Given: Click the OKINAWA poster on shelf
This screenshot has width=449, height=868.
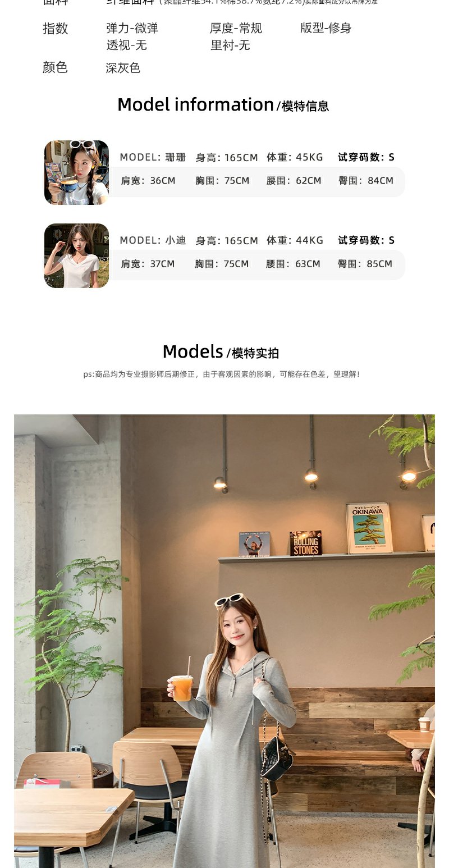Looking at the screenshot, I should pyautogui.click(x=369, y=528).
